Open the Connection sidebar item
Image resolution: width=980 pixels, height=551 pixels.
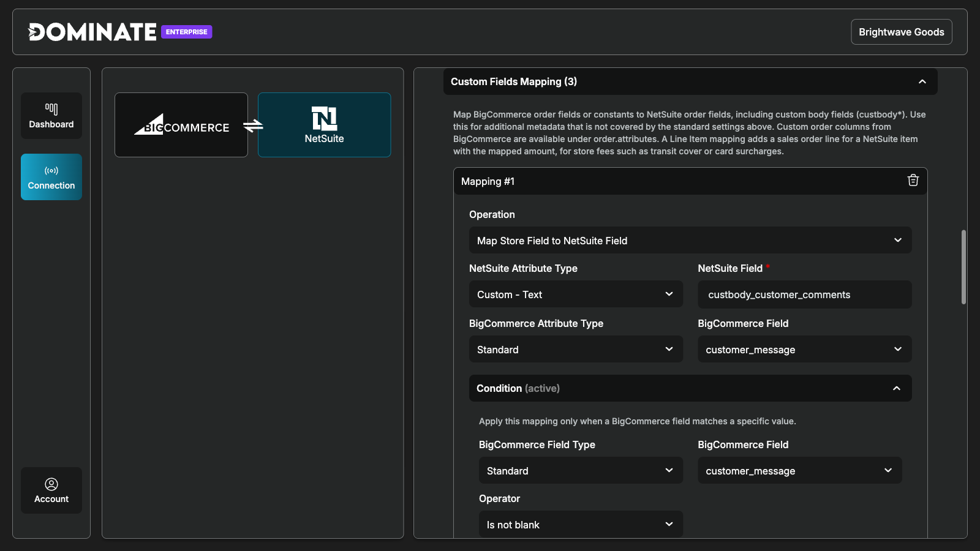click(x=51, y=177)
